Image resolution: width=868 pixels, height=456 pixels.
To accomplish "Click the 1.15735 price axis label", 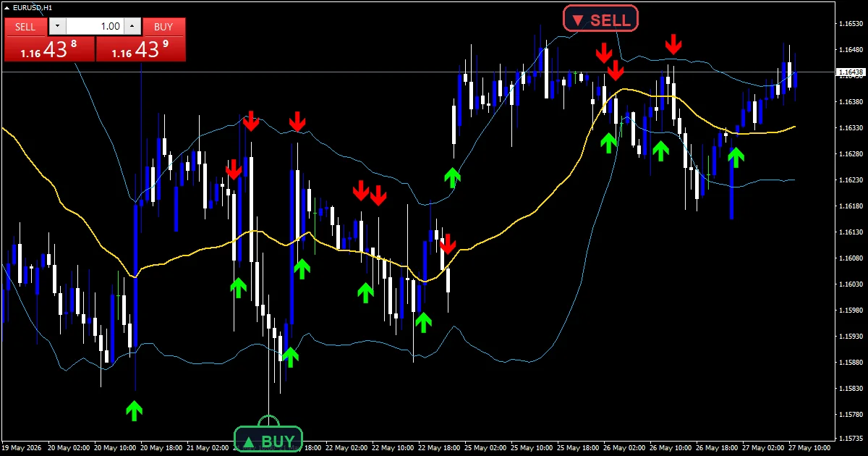I will pos(851,439).
